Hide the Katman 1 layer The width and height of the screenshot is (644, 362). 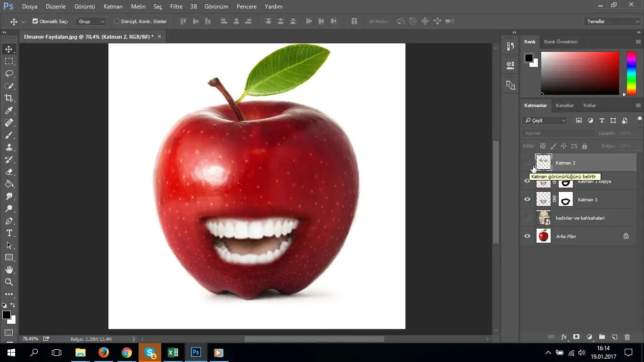527,199
